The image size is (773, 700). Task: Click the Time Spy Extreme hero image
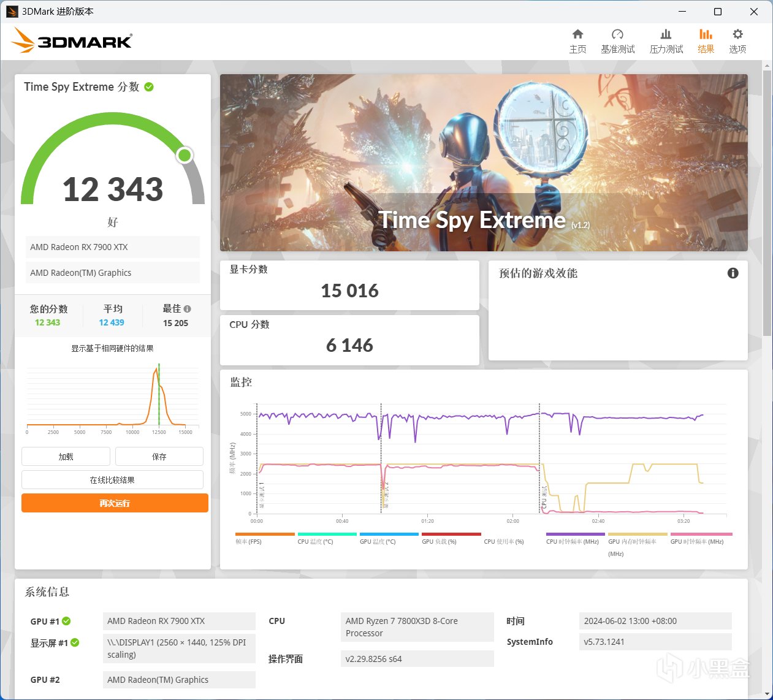point(484,162)
